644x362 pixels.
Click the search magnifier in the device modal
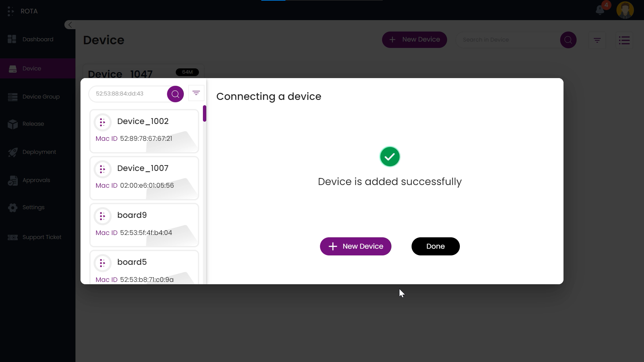(x=175, y=94)
